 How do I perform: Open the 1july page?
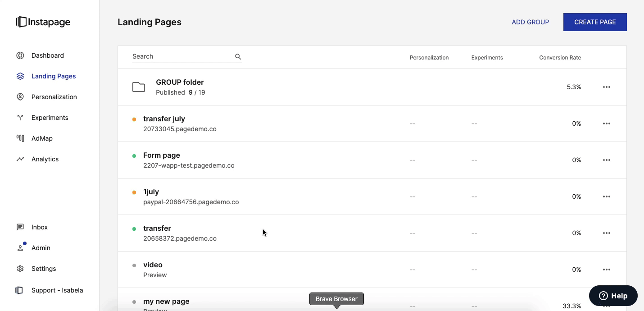[x=151, y=192]
